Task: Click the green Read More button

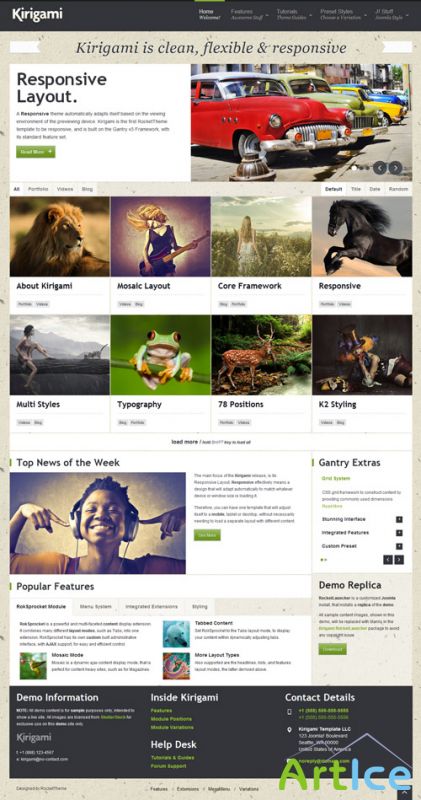Action: coord(36,152)
